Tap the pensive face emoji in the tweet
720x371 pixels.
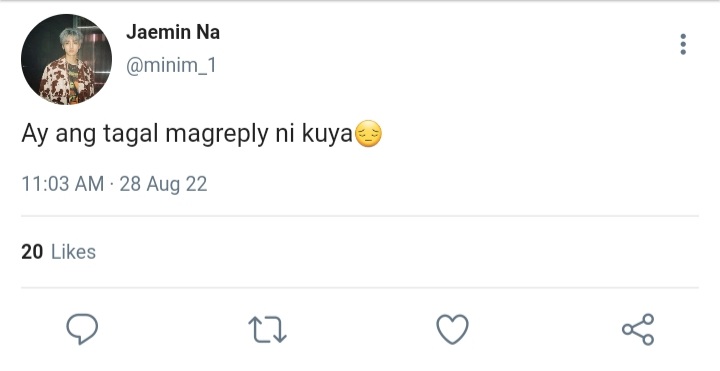pyautogui.click(x=369, y=134)
